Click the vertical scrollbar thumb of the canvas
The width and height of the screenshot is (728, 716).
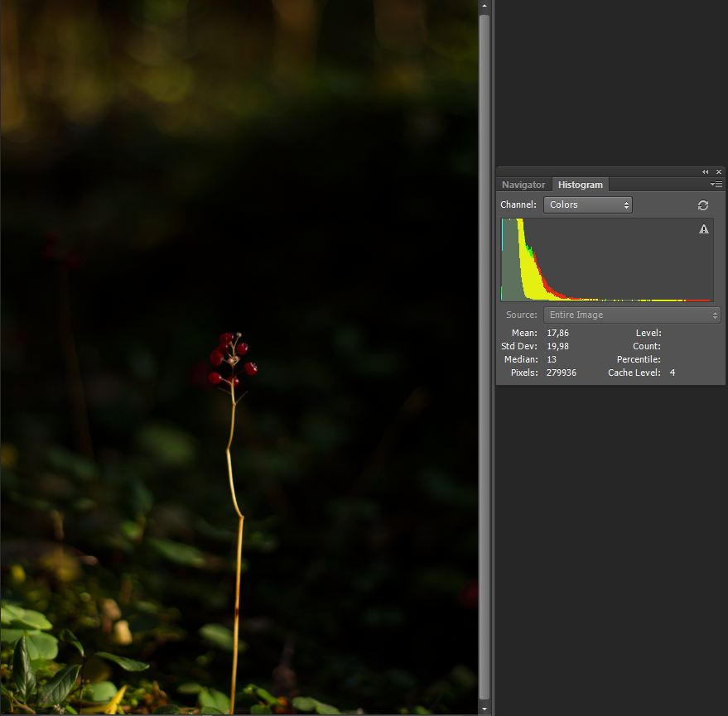[x=485, y=357]
